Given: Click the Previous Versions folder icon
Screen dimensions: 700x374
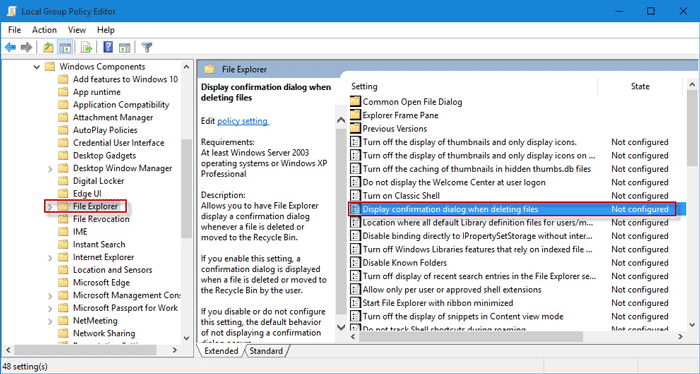Looking at the screenshot, I should point(355,128).
